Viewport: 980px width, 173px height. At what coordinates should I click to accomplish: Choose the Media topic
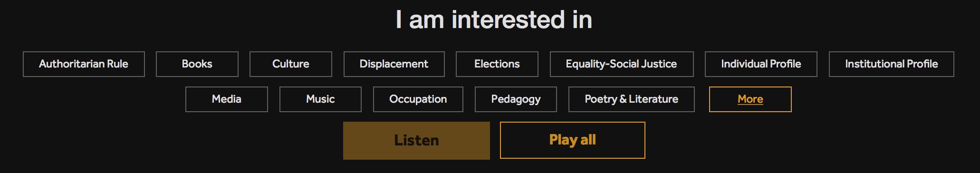click(x=227, y=99)
